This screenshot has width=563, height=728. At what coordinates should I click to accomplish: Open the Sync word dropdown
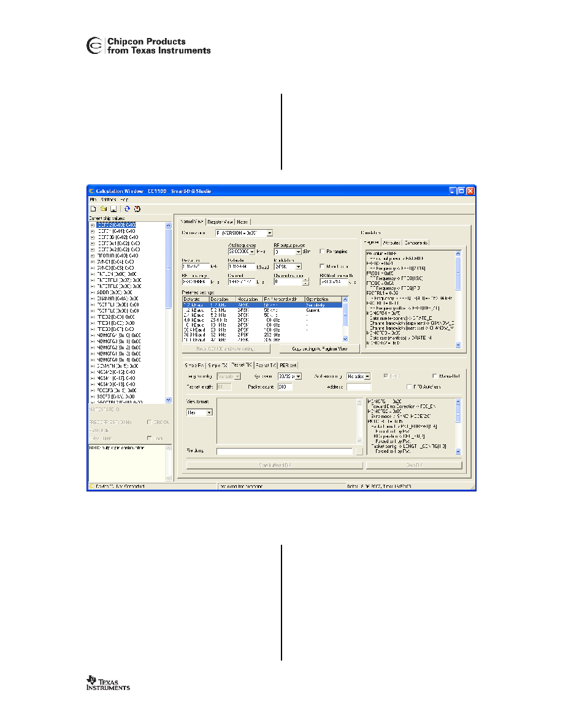[298, 376]
